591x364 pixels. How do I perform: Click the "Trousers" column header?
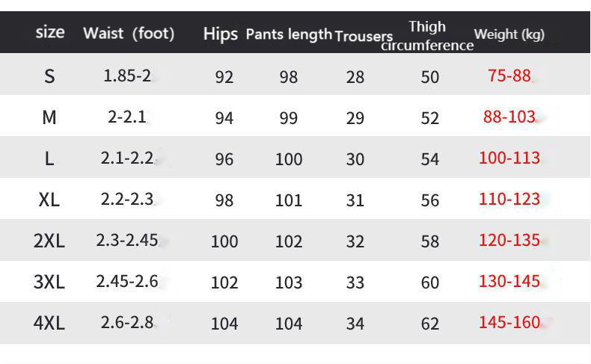tap(364, 36)
